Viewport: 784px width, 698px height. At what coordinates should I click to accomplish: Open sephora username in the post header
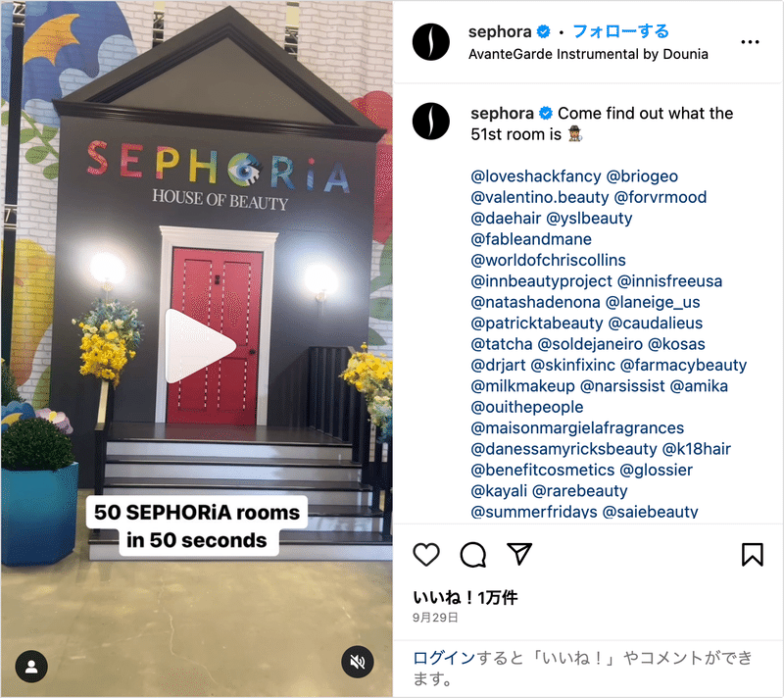tap(500, 31)
